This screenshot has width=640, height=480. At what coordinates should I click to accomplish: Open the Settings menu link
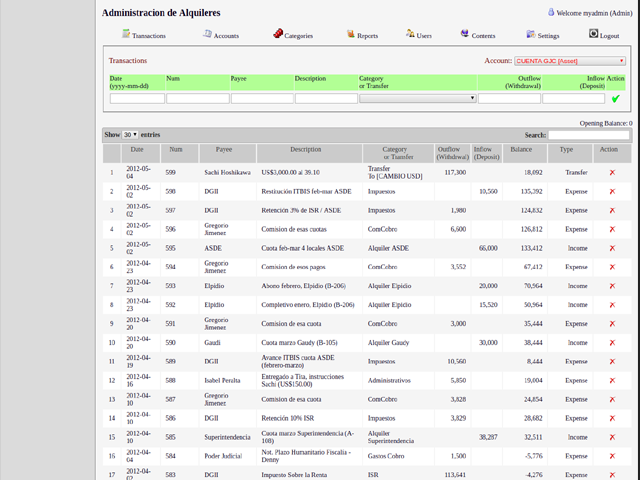[548, 36]
